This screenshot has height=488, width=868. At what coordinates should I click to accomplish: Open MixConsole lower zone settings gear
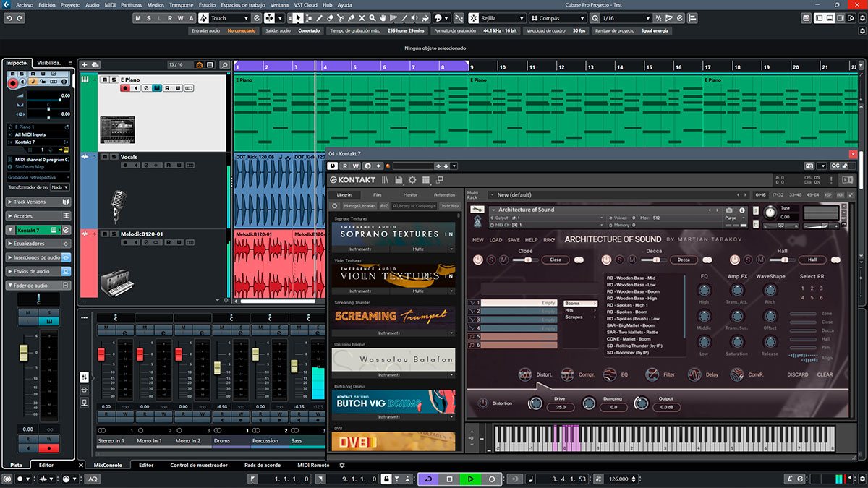(x=342, y=465)
